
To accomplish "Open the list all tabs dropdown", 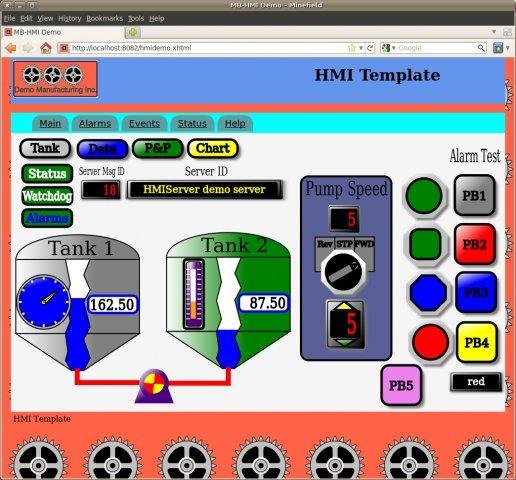I will pos(494,32).
